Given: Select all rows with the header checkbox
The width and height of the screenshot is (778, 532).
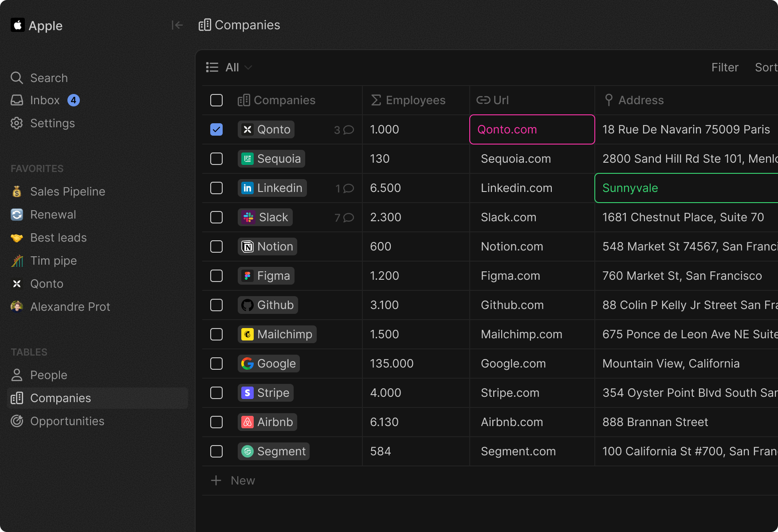Looking at the screenshot, I should click(x=216, y=100).
